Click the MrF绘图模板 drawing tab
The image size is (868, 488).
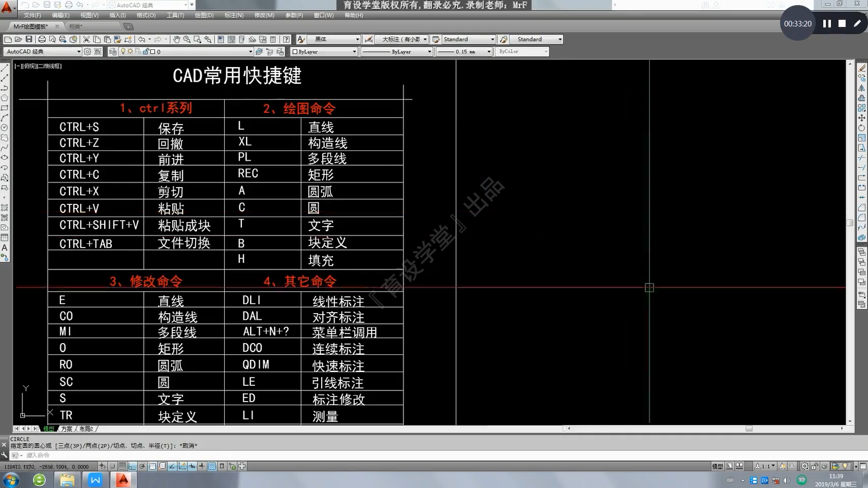[30, 26]
